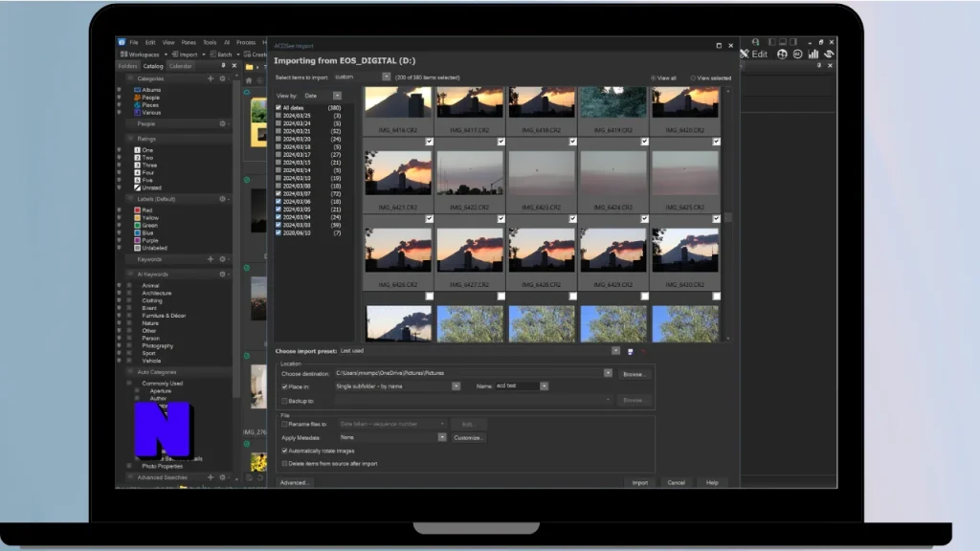Click the account user icon in the title bar
The width and height of the screenshot is (980, 551).
[755, 42]
